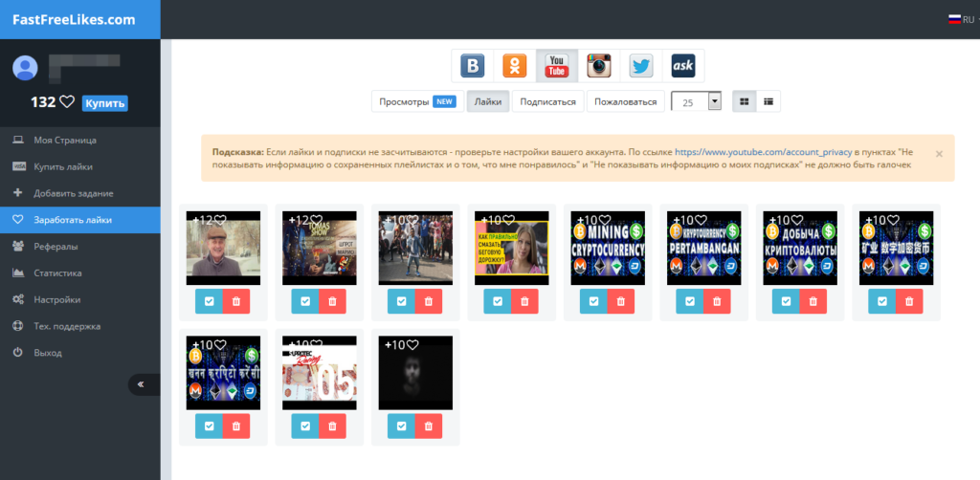
Task: Select the Odnoklassniki network icon
Action: pos(515,66)
